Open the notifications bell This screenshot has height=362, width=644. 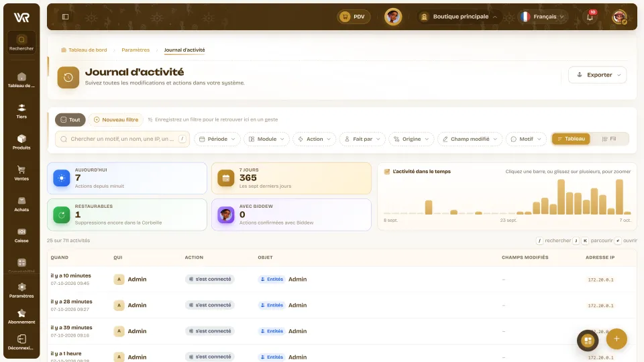click(x=590, y=17)
